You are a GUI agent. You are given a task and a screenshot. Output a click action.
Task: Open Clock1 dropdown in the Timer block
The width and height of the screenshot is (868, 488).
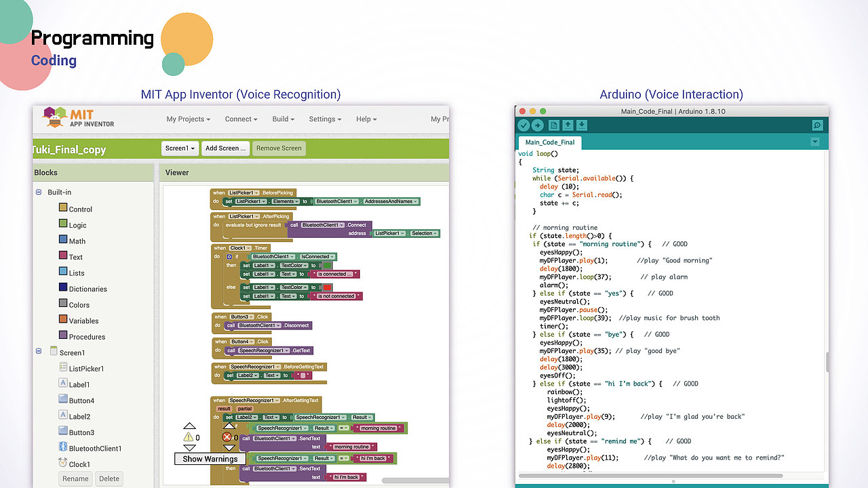point(241,248)
